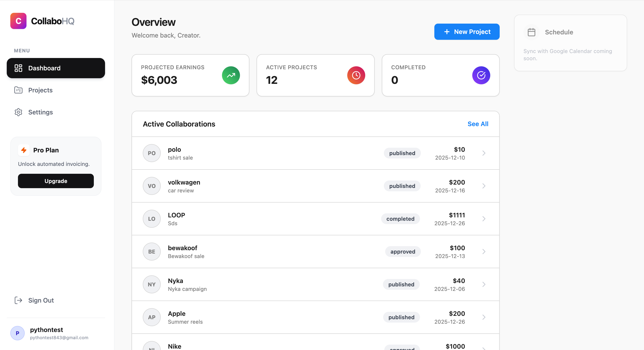The image size is (644, 350).
Task: Click the sign out arrow icon
Action: pyautogui.click(x=18, y=300)
